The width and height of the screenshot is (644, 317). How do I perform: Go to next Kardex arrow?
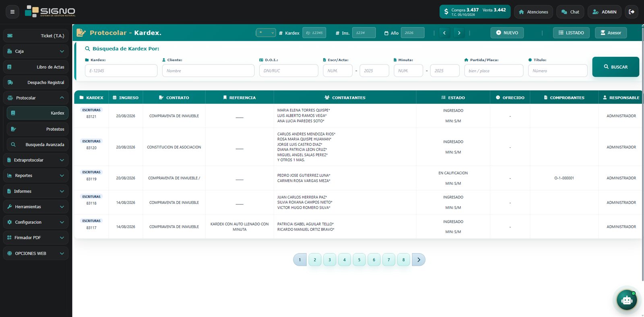[x=459, y=33]
